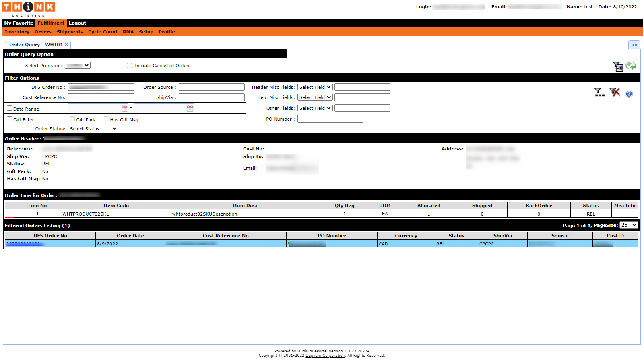
Task: Change the PageSize dropdown value
Action: pos(628,225)
